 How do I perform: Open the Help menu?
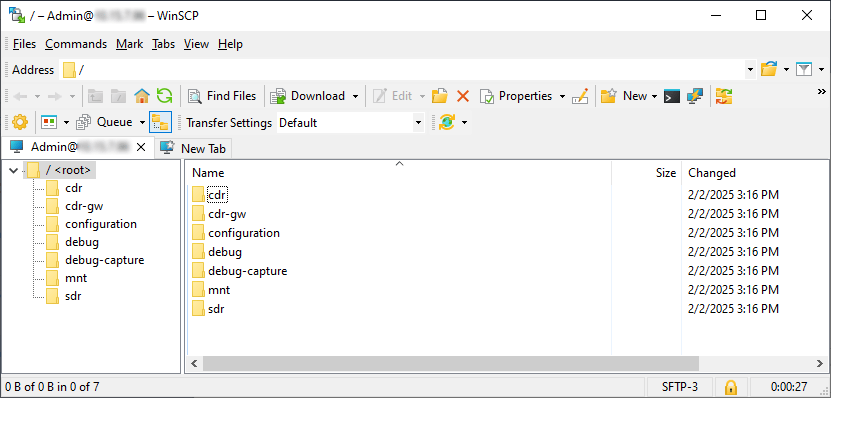coord(230,44)
